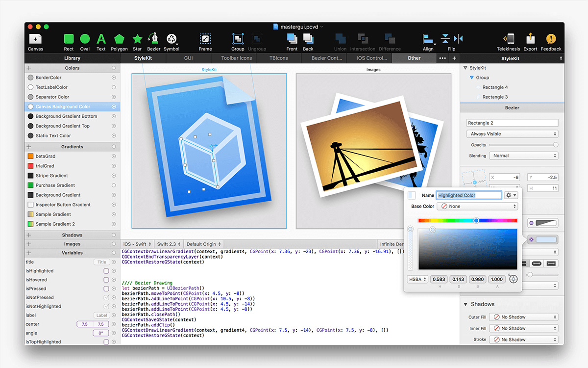Toggle the isNotHighlighted checkbox
This screenshot has height=368, width=588.
tap(106, 306)
